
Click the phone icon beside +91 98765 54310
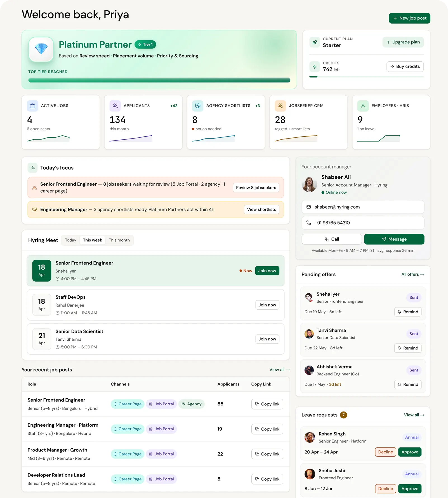point(309,223)
